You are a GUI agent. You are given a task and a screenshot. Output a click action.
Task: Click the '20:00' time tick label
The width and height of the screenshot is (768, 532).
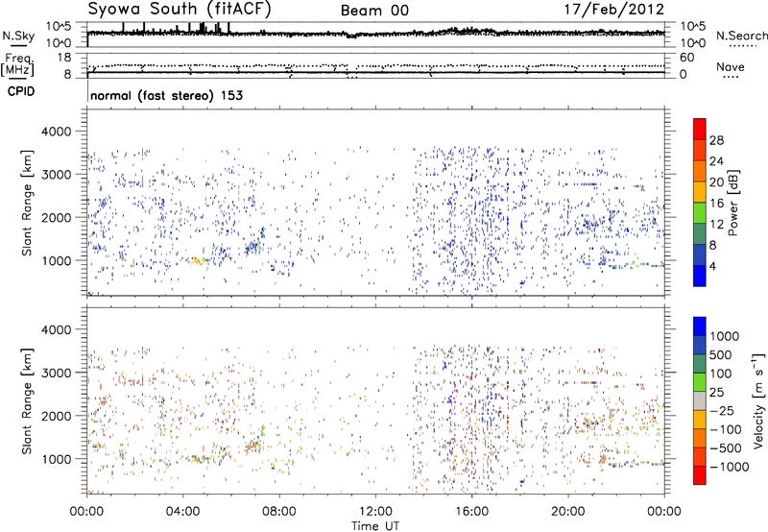coord(568,512)
